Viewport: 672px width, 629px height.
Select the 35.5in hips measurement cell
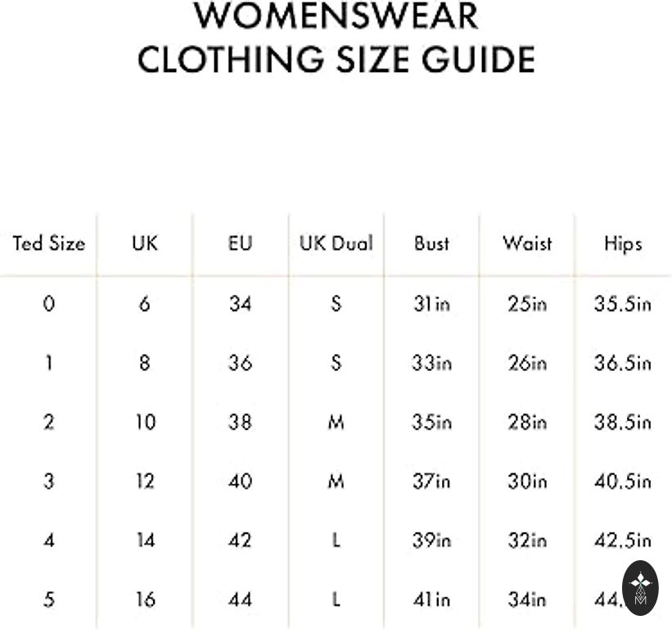623,304
